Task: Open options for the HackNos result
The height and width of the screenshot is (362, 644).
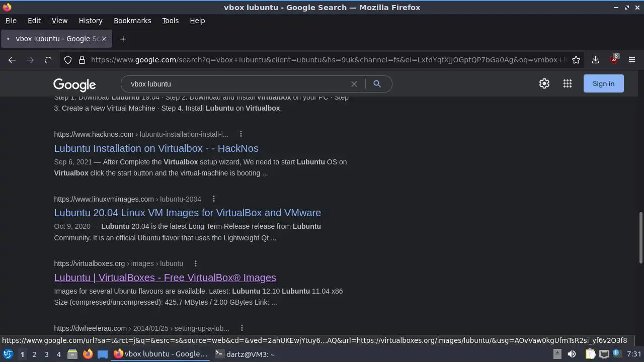Action: (x=241, y=134)
